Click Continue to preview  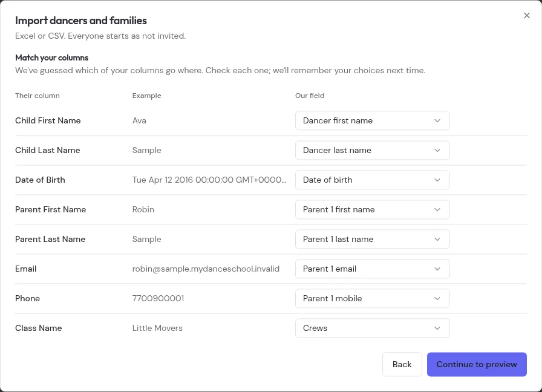477,364
